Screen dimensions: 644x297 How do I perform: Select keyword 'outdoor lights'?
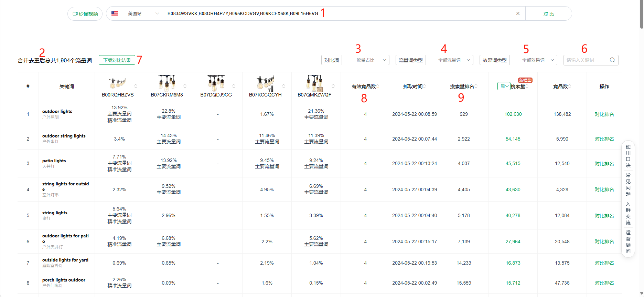57,111
